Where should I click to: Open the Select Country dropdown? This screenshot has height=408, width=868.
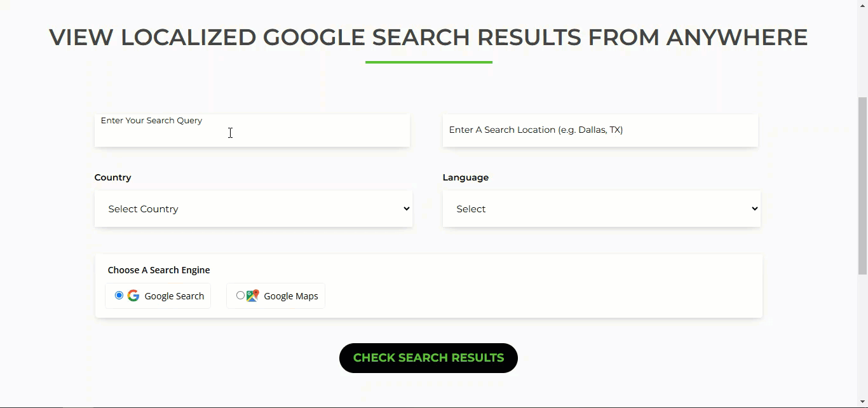pyautogui.click(x=253, y=209)
